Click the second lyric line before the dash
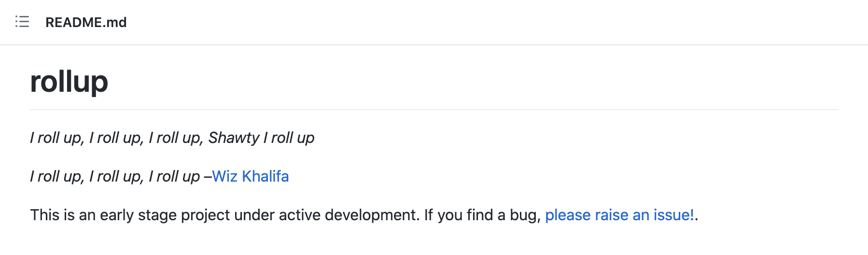The width and height of the screenshot is (868, 255). pyautogui.click(x=114, y=176)
